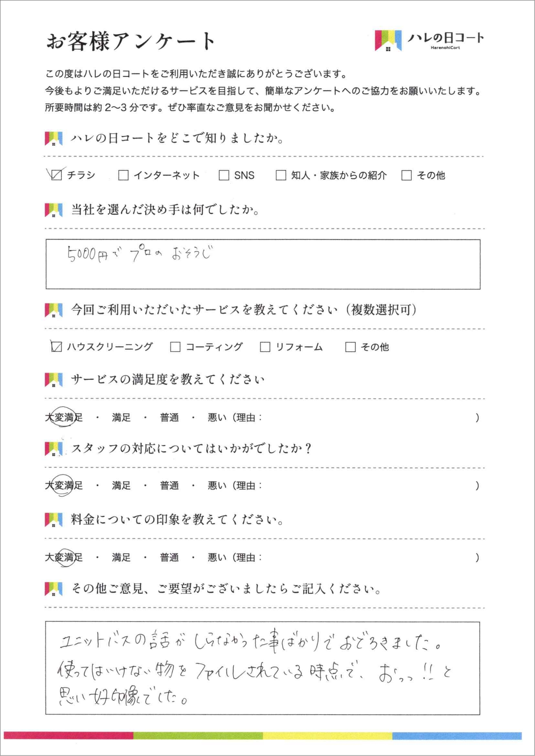Click the その他ご意見 handwritten comment box

(263, 668)
